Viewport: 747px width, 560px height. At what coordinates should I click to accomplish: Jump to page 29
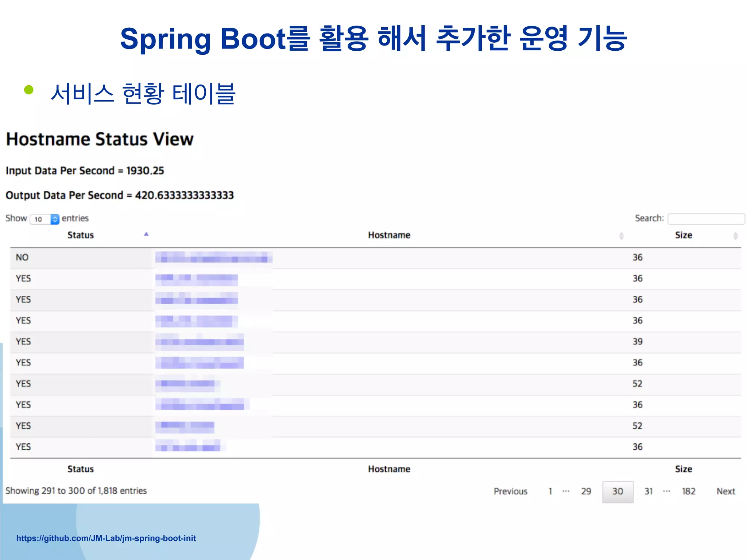coord(586,491)
